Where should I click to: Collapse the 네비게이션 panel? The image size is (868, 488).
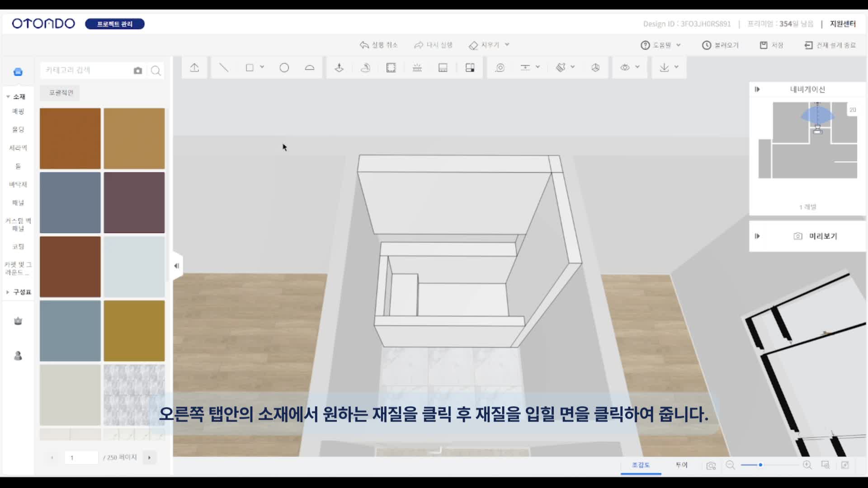[757, 89]
